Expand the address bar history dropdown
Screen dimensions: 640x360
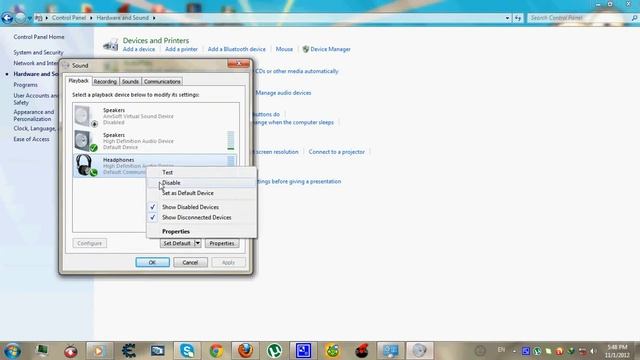(507, 18)
